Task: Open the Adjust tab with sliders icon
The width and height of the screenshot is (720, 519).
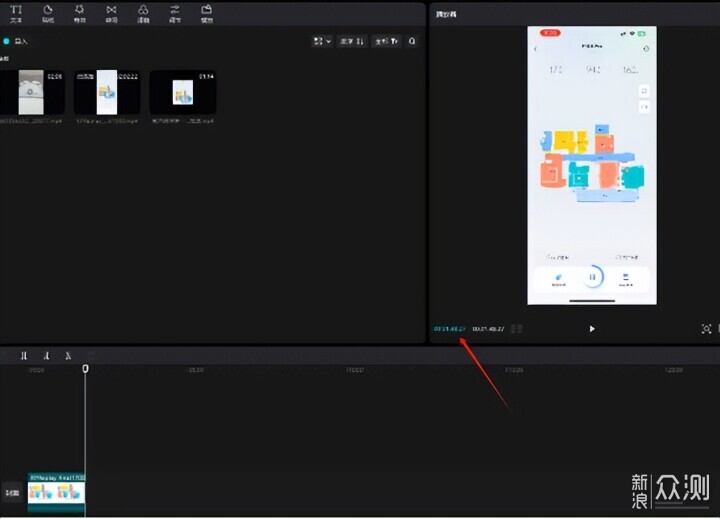Action: point(175,14)
